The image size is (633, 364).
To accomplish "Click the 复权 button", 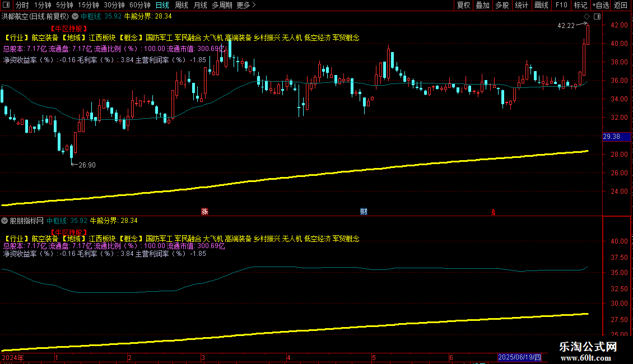I will click(x=463, y=5).
